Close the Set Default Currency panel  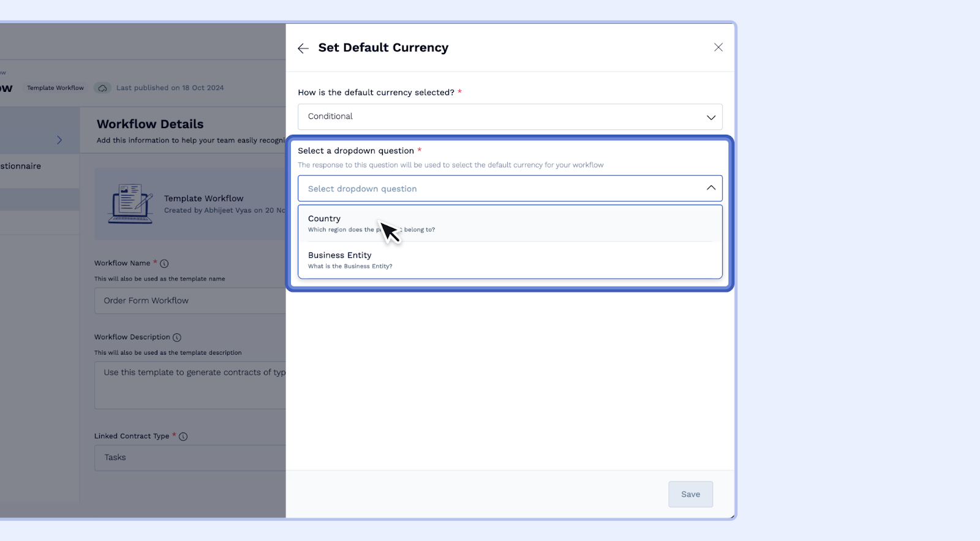click(x=718, y=48)
